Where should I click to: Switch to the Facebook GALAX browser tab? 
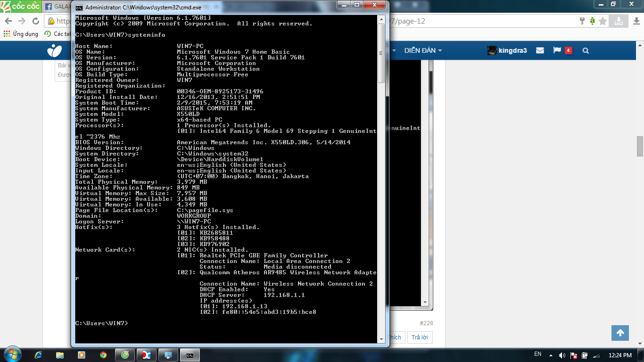57,7
